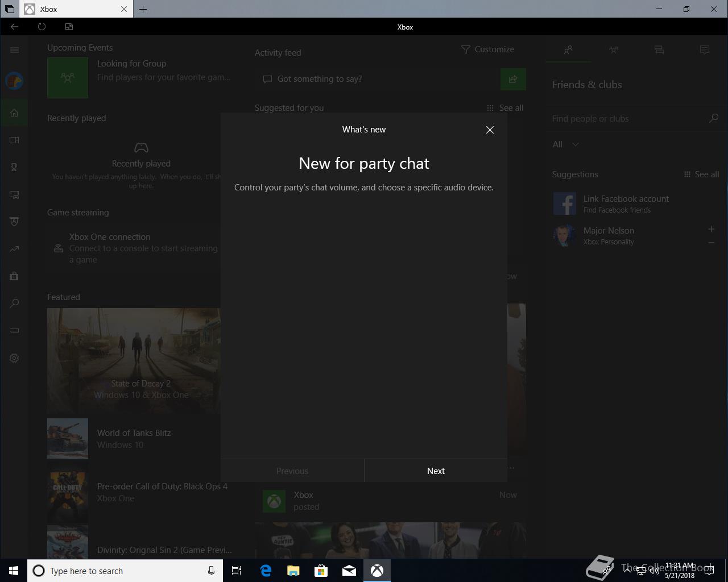Click See all next to Suggestions
The width and height of the screenshot is (728, 582).
coord(701,174)
